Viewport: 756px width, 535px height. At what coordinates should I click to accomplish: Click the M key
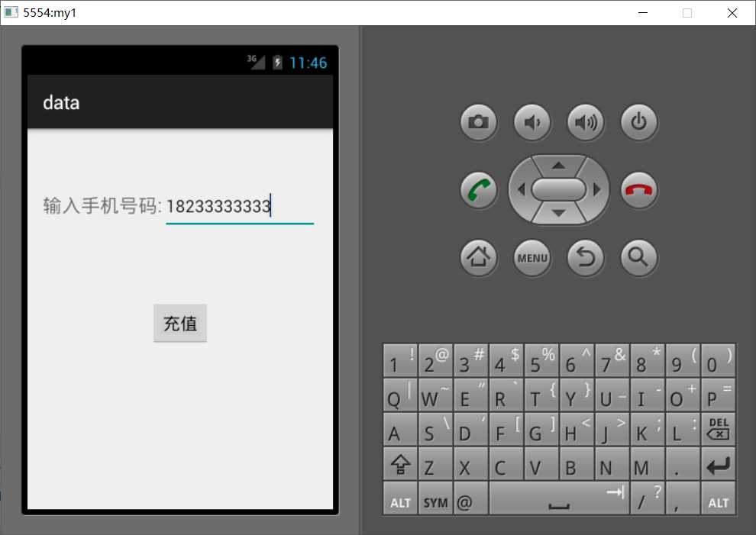tap(648, 464)
